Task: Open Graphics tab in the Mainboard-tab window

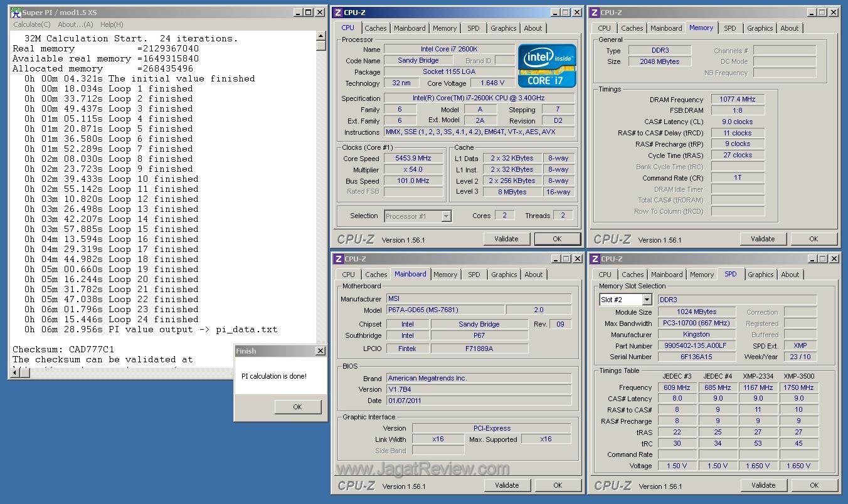Action: 504,275
